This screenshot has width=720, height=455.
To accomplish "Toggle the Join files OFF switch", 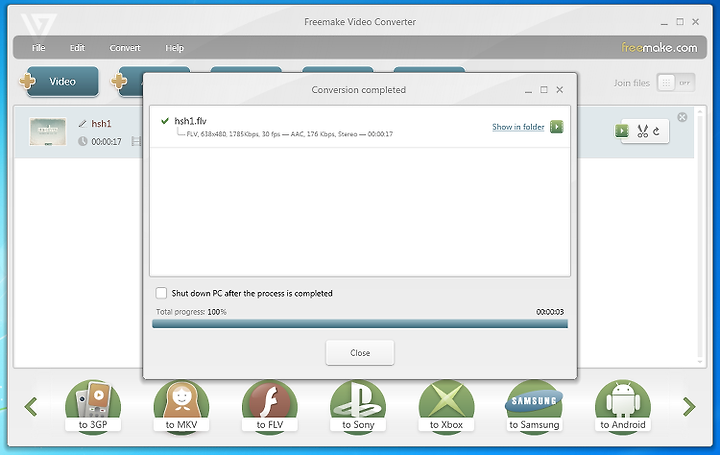I will click(676, 83).
